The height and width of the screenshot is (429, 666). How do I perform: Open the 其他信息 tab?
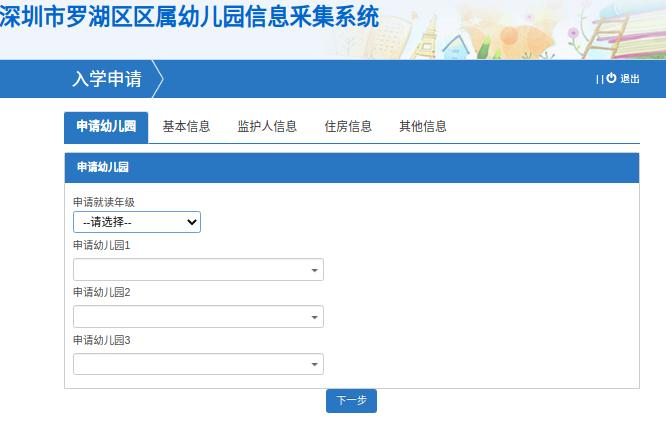tap(423, 127)
